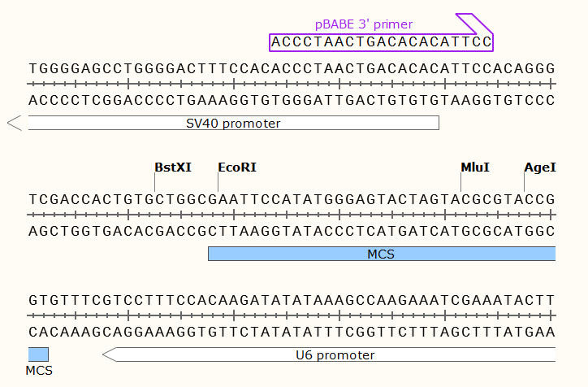Select the SV40 promoter feature bar
Image resolution: width=588 pixels, height=387 pixels.
pos(233,123)
